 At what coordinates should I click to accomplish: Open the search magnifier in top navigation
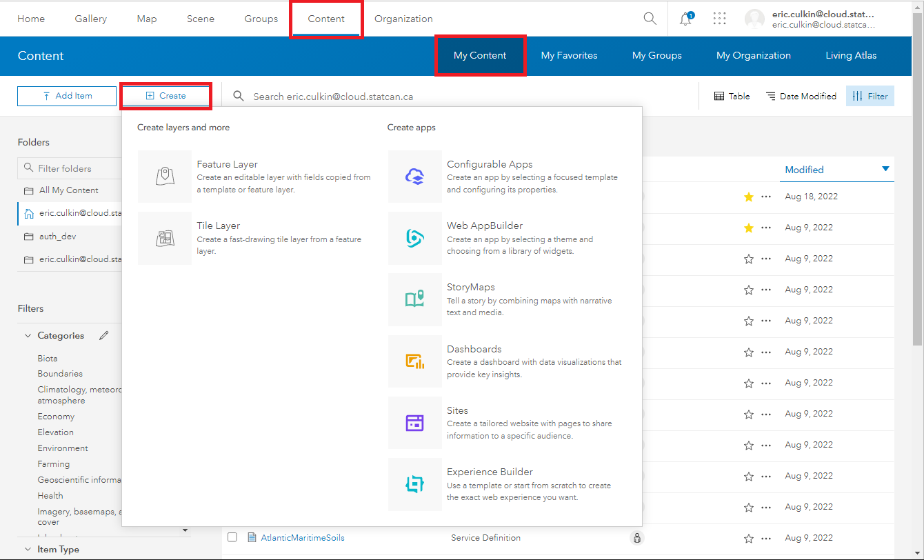650,19
